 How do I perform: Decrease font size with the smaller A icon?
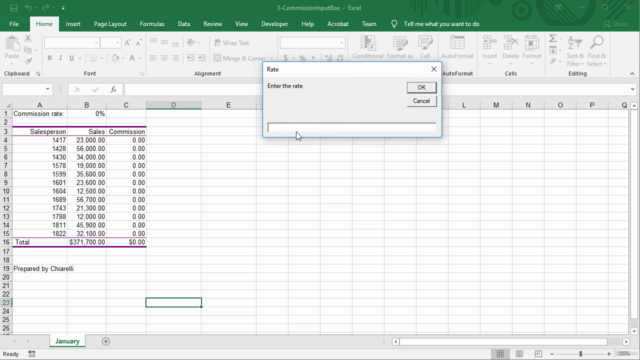(138, 43)
